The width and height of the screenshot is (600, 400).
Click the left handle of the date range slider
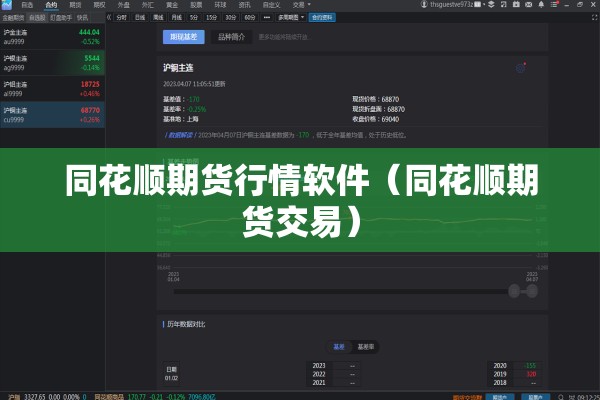pos(514,291)
